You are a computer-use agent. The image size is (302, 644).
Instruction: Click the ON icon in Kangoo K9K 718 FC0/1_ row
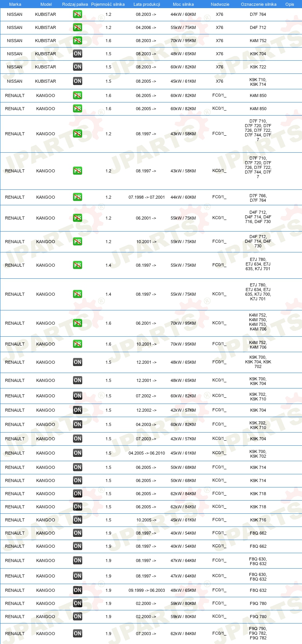77,494
